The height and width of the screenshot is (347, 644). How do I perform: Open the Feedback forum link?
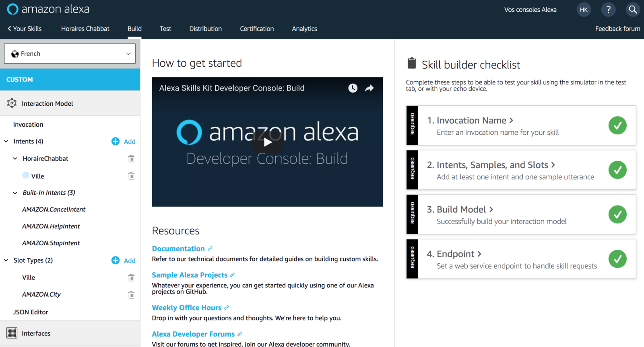pos(617,29)
